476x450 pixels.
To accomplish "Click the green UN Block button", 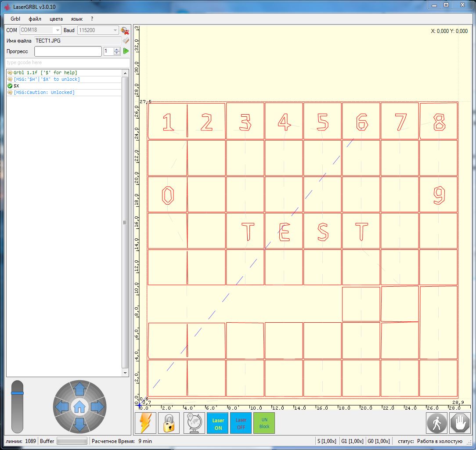I will pos(264,423).
